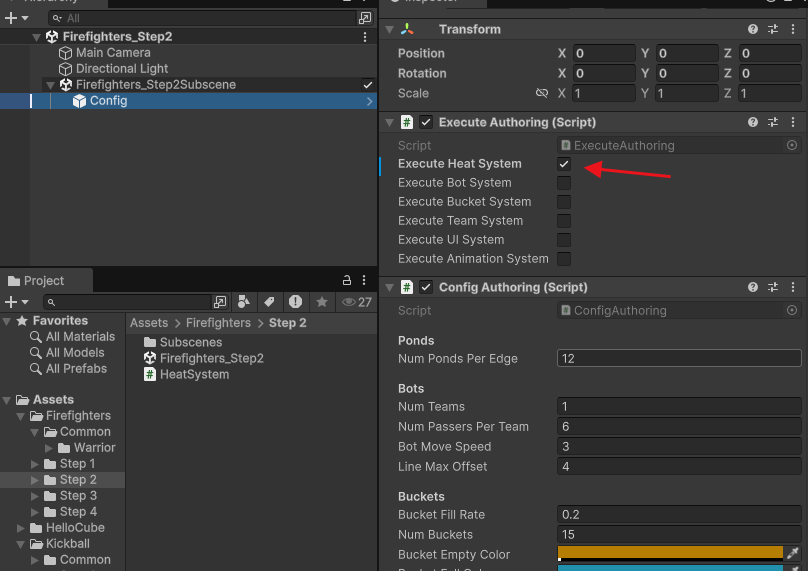Screen dimensions: 808x571
Task: Disable Config Authoring script component checkbox
Action: pyautogui.click(x=426, y=287)
